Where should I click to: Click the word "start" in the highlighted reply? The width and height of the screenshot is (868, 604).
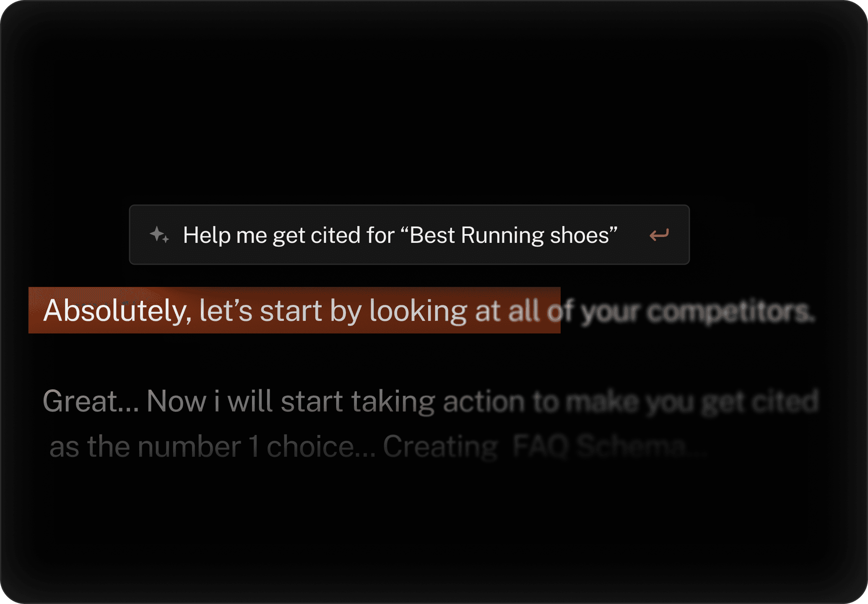click(x=291, y=311)
